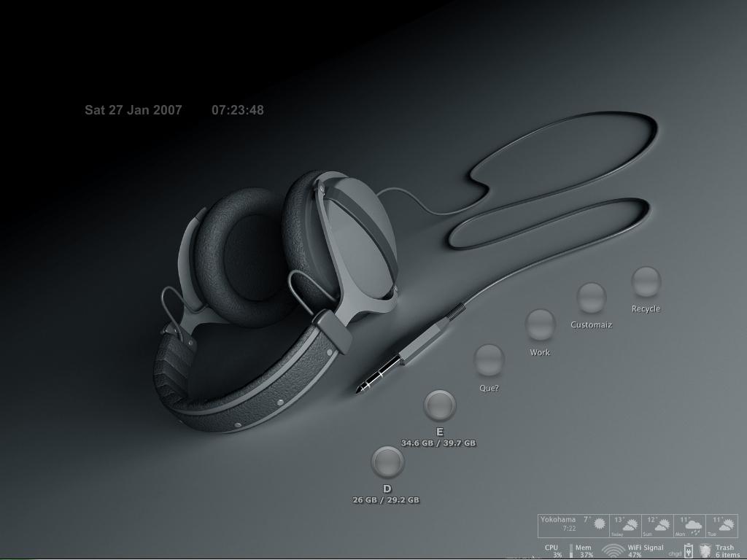Click the CPU usage meter
The image size is (747, 560).
(552, 551)
